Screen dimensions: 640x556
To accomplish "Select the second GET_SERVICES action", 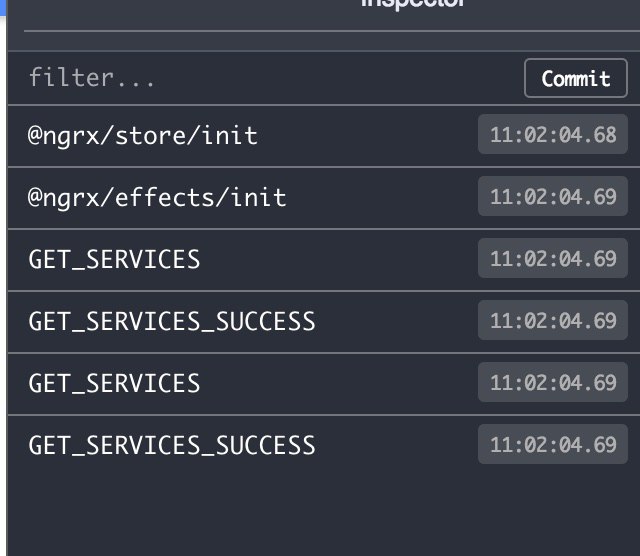I will pyautogui.click(x=324, y=384).
